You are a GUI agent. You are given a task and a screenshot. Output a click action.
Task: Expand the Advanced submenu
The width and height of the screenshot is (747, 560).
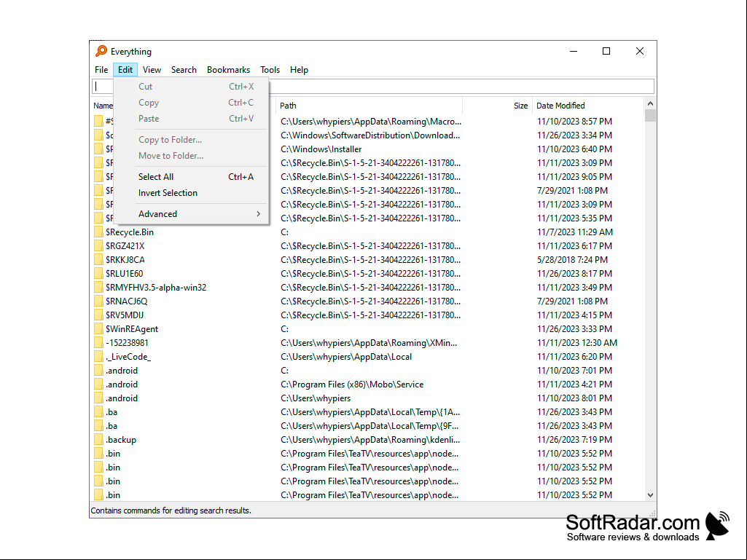[x=192, y=214]
